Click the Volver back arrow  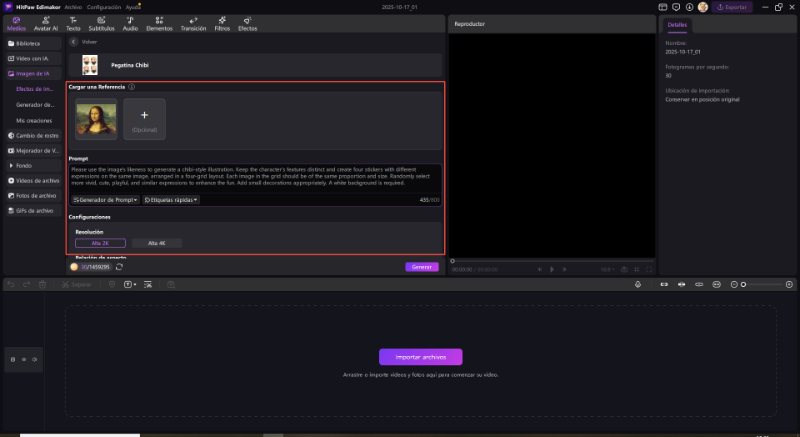73,43
